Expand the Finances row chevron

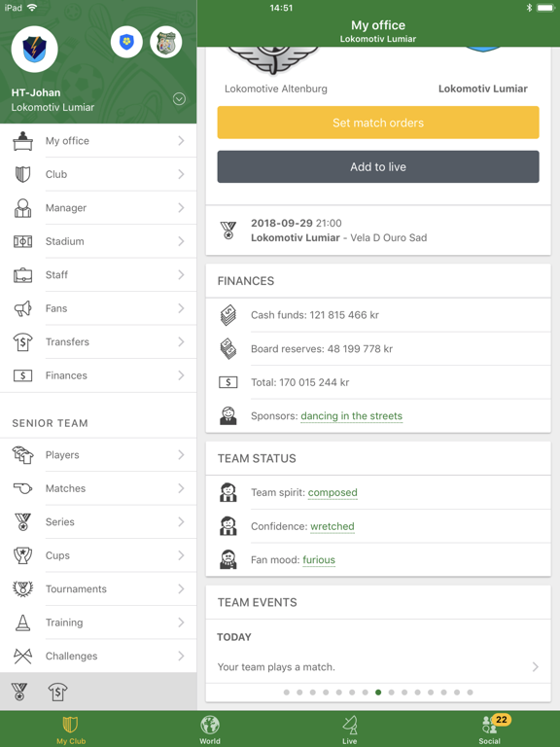(x=181, y=375)
